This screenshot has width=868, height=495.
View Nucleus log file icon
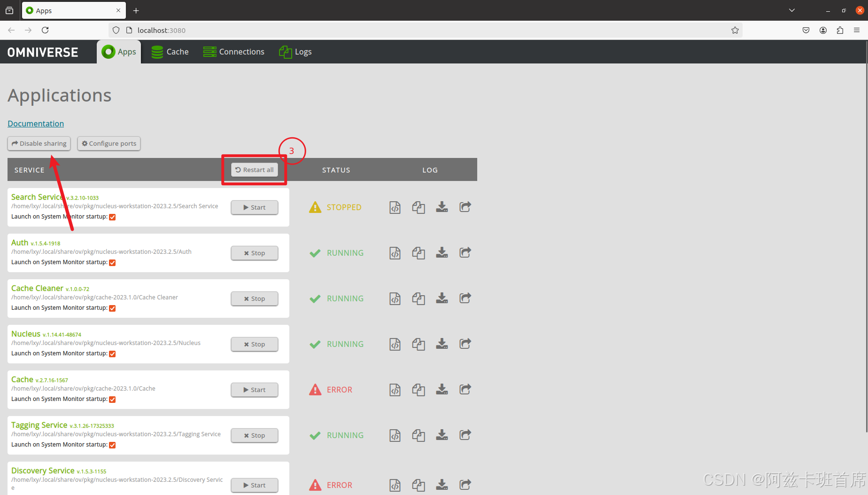[395, 344]
